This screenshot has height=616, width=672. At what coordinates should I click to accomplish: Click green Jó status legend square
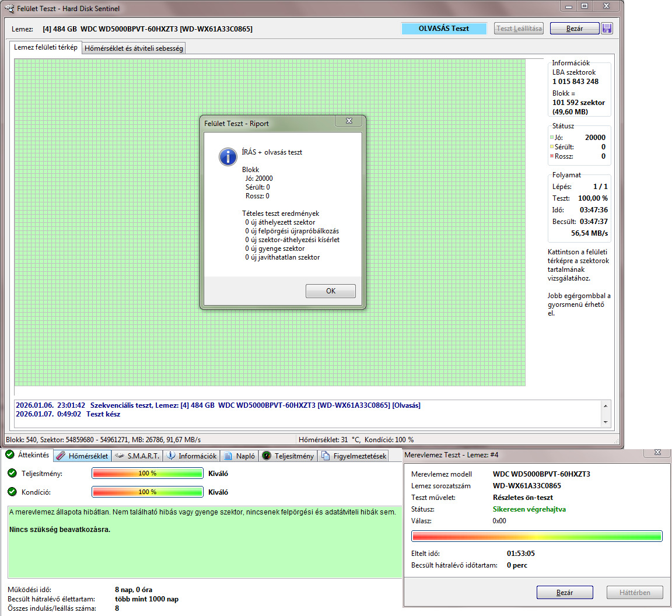[552, 137]
